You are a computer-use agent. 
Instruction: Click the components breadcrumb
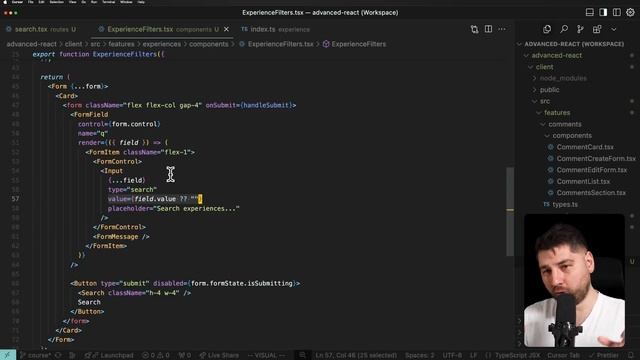point(209,44)
